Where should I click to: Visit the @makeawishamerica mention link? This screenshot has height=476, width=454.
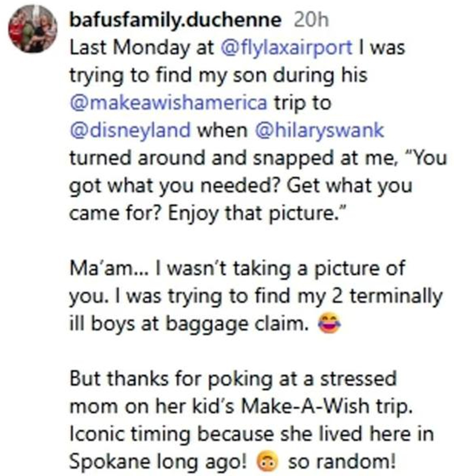pos(169,103)
